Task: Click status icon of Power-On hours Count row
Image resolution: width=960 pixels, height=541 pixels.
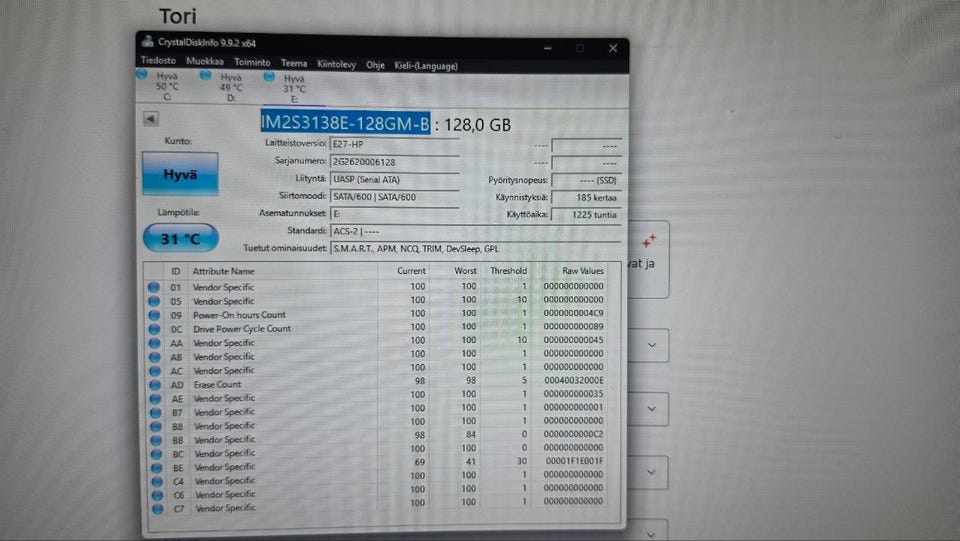Action: point(154,315)
